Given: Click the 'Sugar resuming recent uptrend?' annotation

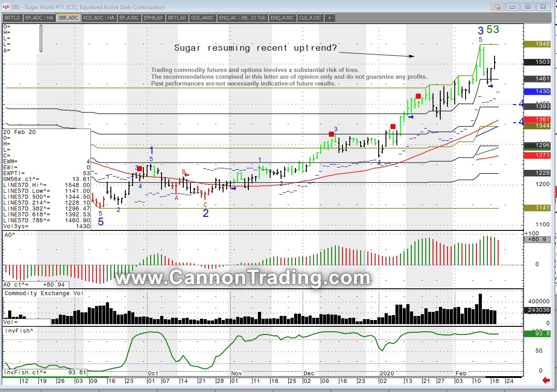Looking at the screenshot, I should [256, 48].
